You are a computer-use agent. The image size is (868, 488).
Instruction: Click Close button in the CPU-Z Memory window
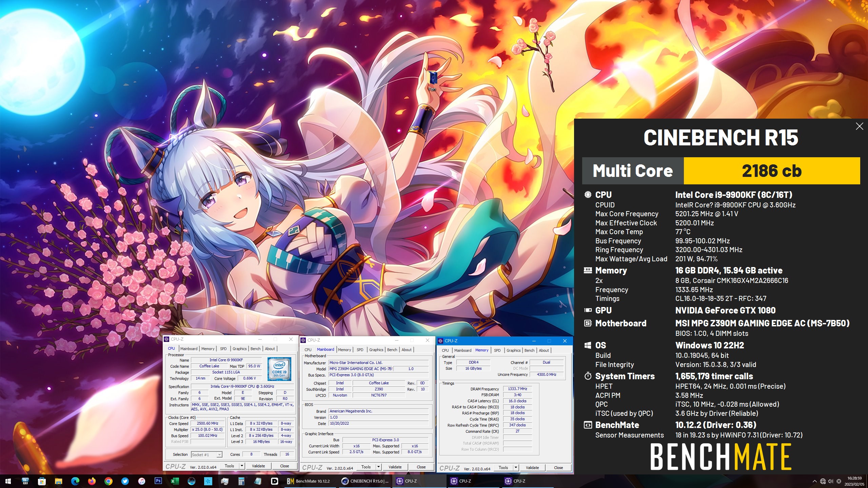pyautogui.click(x=558, y=468)
